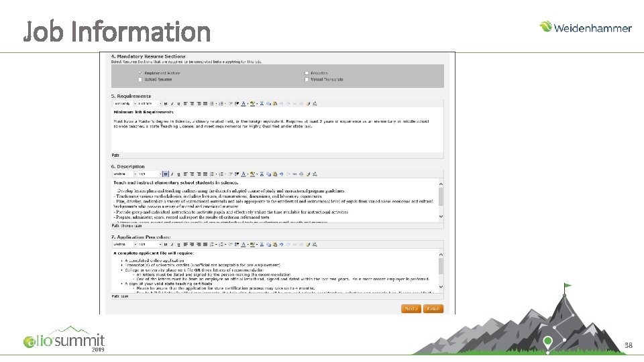Click scroll down arrow in Description box
The image size is (644, 362).
point(441,217)
